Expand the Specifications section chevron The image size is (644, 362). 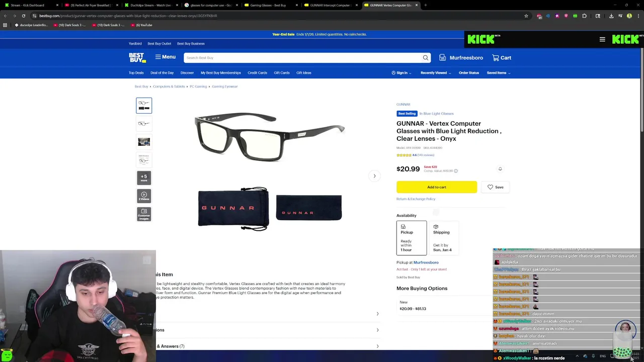click(x=377, y=330)
